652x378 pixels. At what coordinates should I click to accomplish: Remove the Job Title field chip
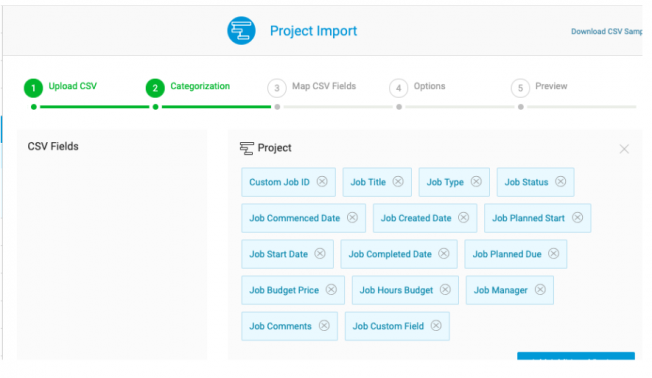(398, 182)
